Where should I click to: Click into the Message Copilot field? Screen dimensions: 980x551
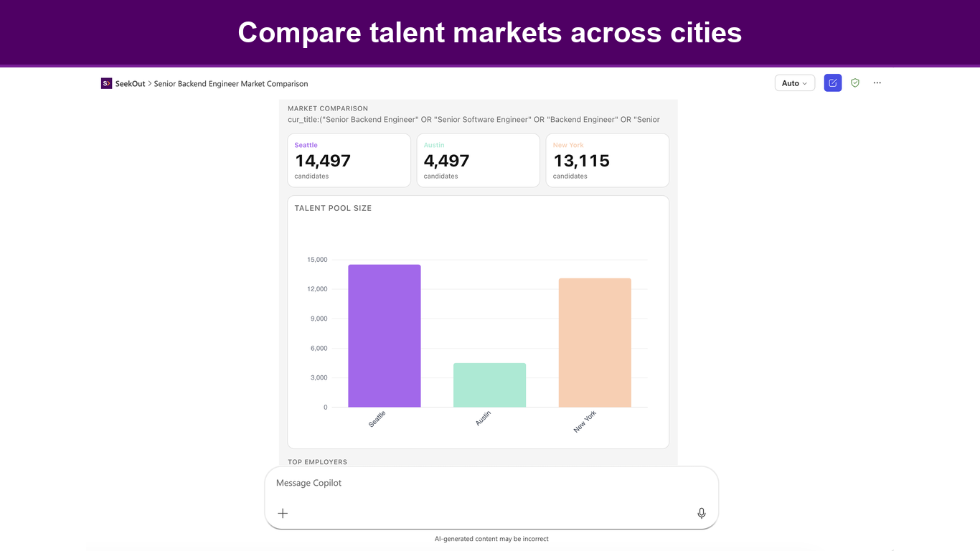tap(491, 483)
